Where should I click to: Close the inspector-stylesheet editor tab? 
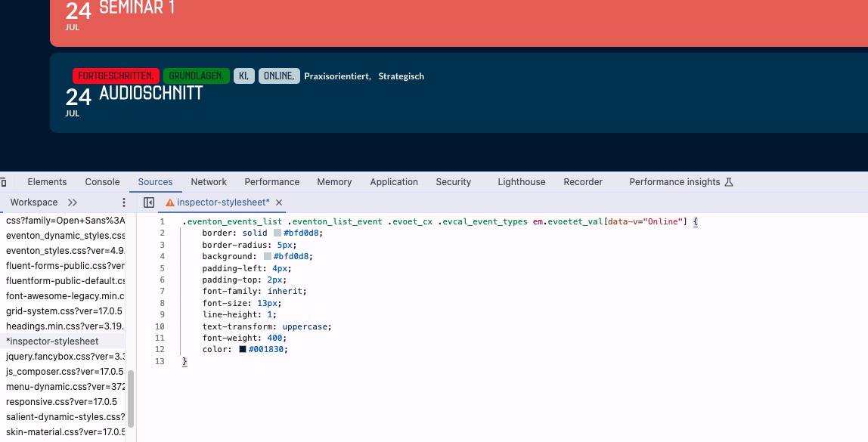[279, 202]
